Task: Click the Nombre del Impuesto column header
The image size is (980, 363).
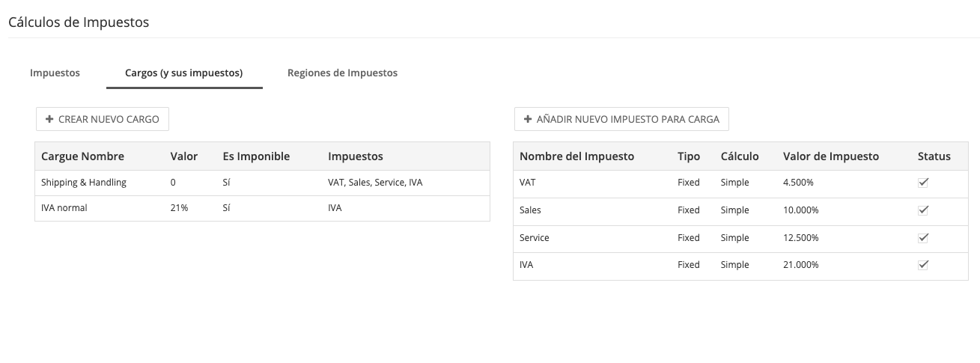Action: 576,156
